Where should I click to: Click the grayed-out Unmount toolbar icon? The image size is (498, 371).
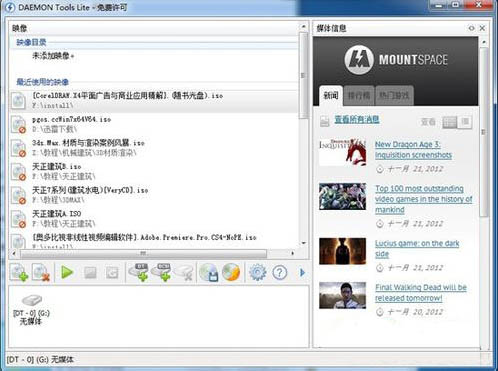point(90,273)
